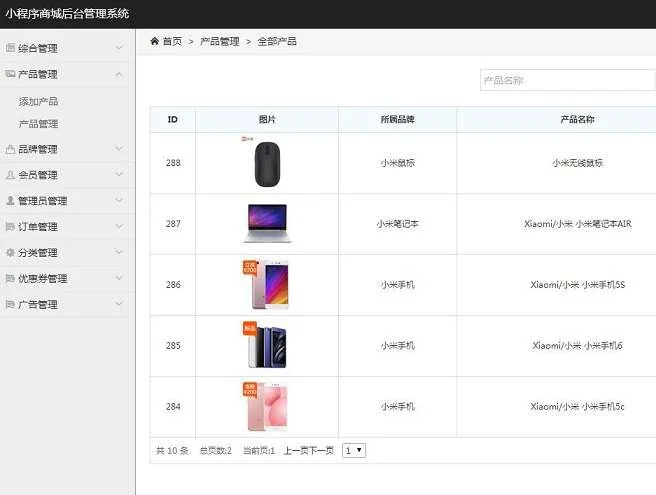Expand the 订单管理 menu chevron
Screen dimensions: 656x495
tap(119, 227)
